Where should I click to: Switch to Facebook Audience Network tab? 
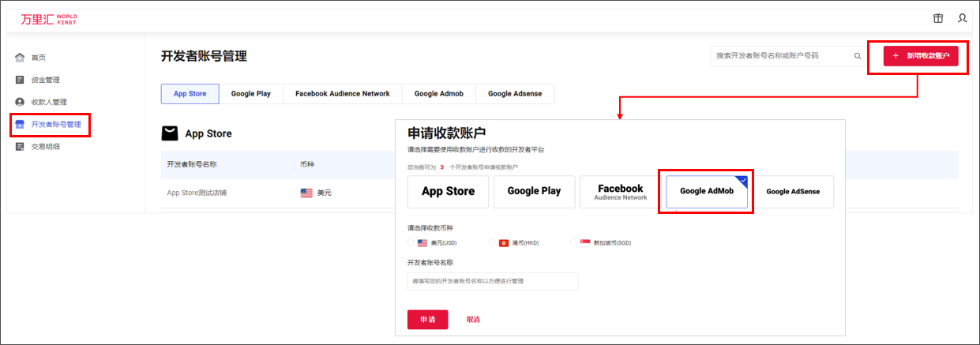click(x=343, y=93)
